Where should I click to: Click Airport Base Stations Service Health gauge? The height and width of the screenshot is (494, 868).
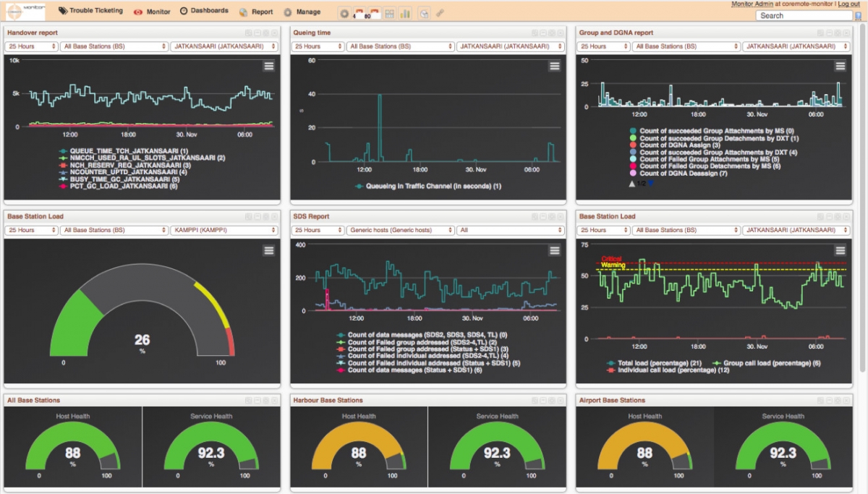(783, 445)
